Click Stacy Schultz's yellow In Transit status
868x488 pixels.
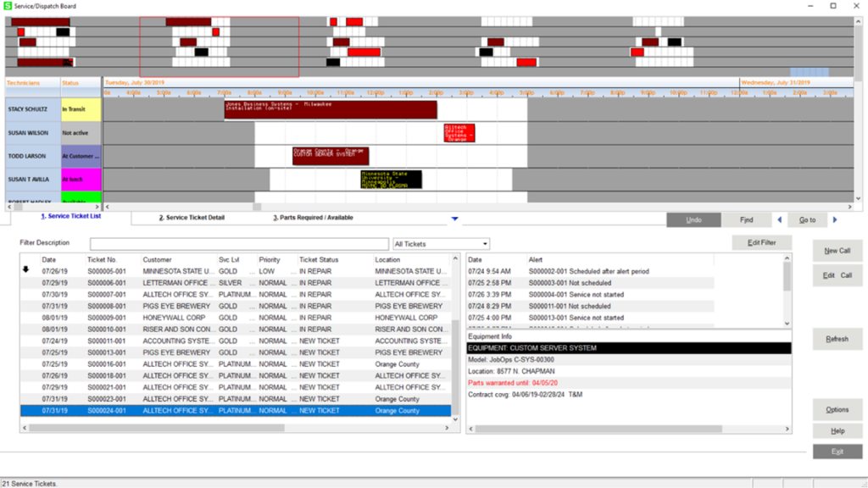click(x=81, y=110)
